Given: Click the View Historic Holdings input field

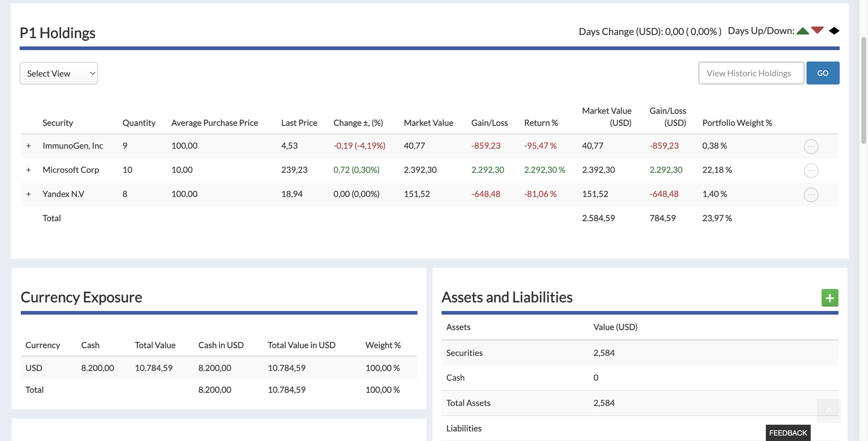Looking at the screenshot, I should [x=751, y=73].
